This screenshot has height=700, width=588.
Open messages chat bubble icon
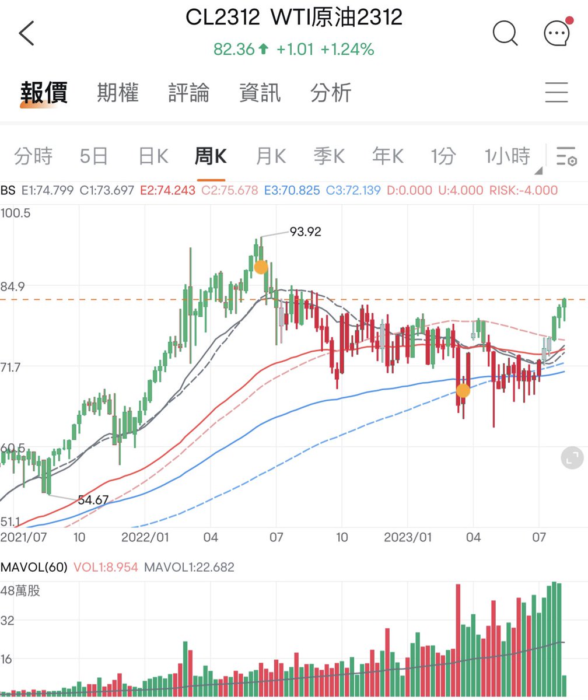point(557,32)
